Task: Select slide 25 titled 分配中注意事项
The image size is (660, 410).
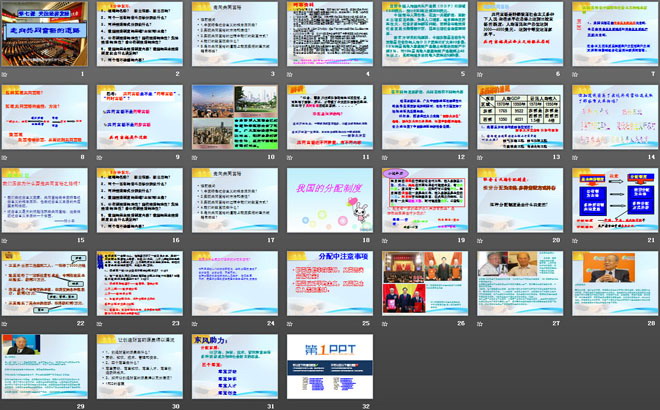Action: pyautogui.click(x=330, y=282)
